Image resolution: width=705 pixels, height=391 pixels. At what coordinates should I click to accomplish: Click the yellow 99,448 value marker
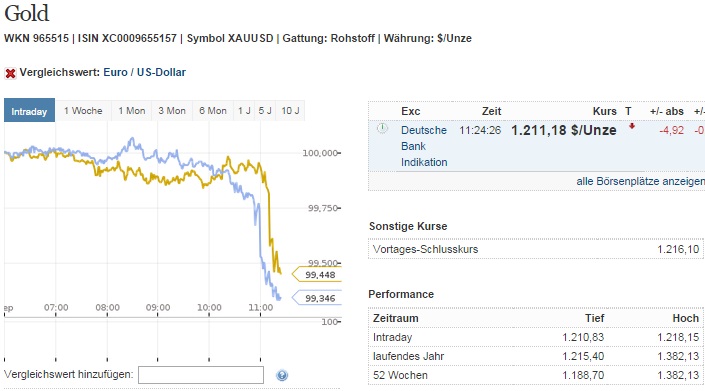pos(317,275)
